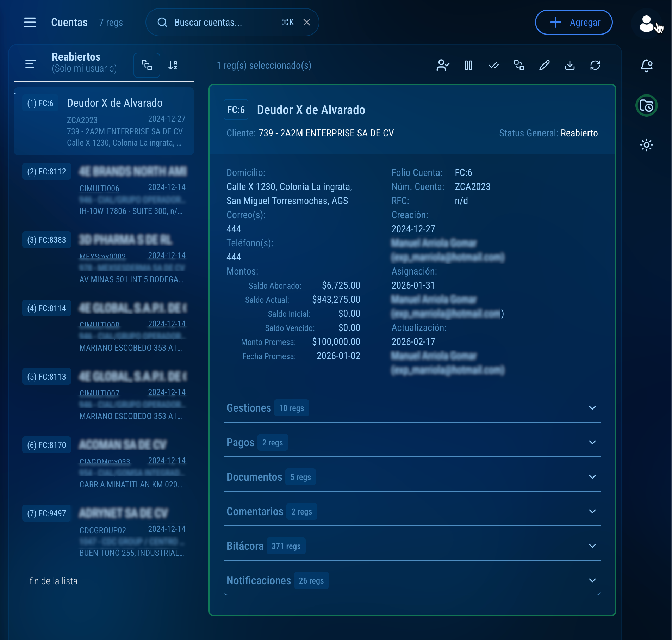Open the user profile button
The width and height of the screenshot is (672, 640).
tap(646, 23)
